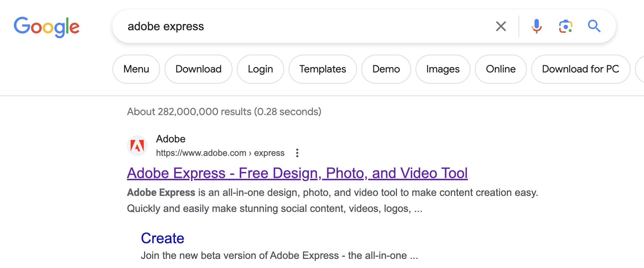644x268 pixels.
Task: Clear the search box with the X icon
Action: click(x=501, y=26)
